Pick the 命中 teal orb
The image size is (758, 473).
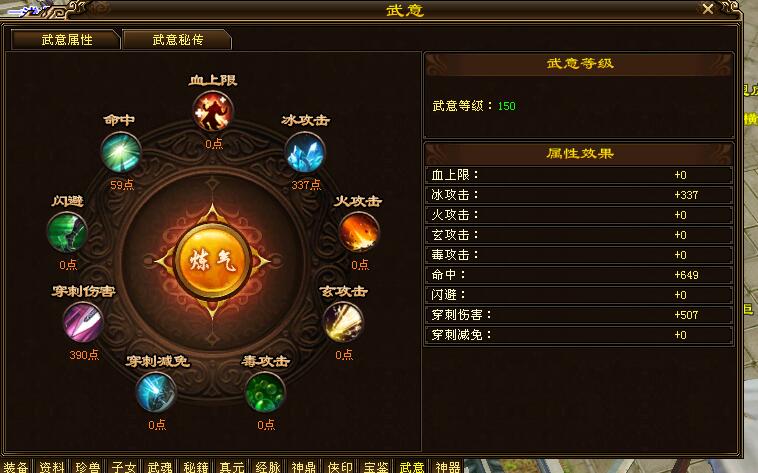point(120,152)
